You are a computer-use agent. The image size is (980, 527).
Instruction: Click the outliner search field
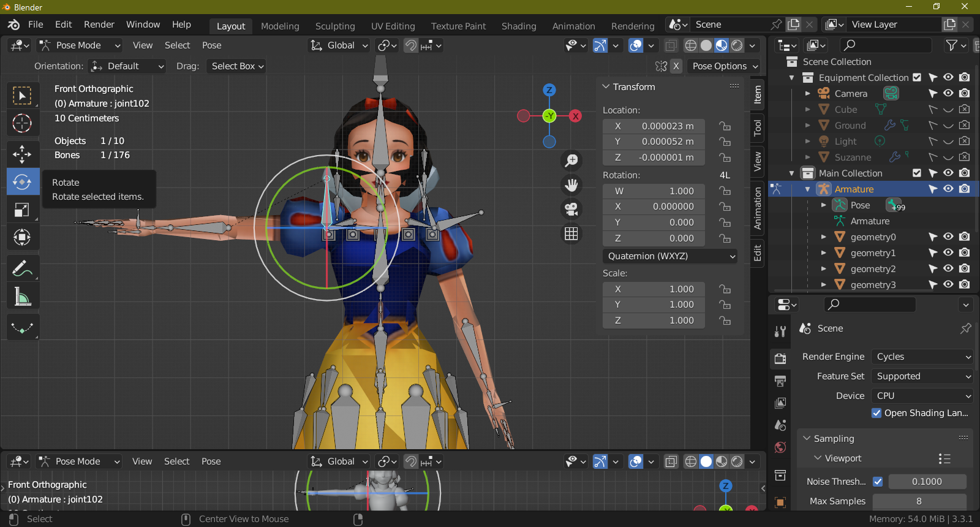point(885,45)
